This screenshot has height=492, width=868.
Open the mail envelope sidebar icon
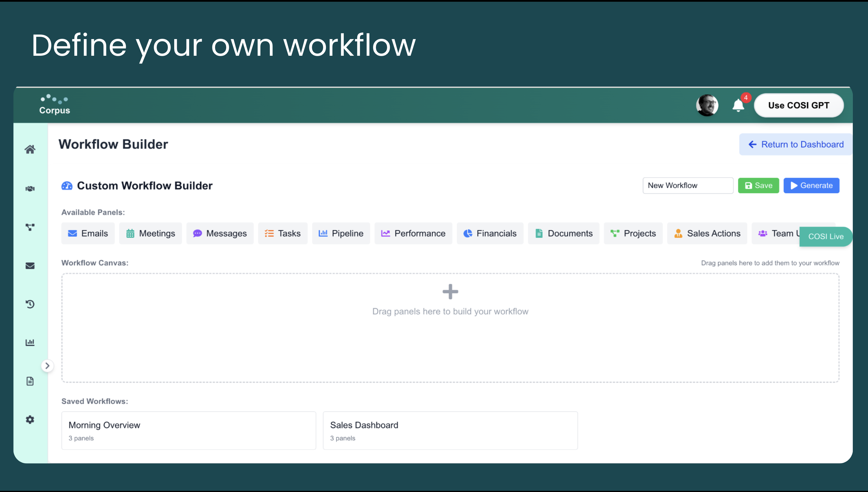(30, 266)
